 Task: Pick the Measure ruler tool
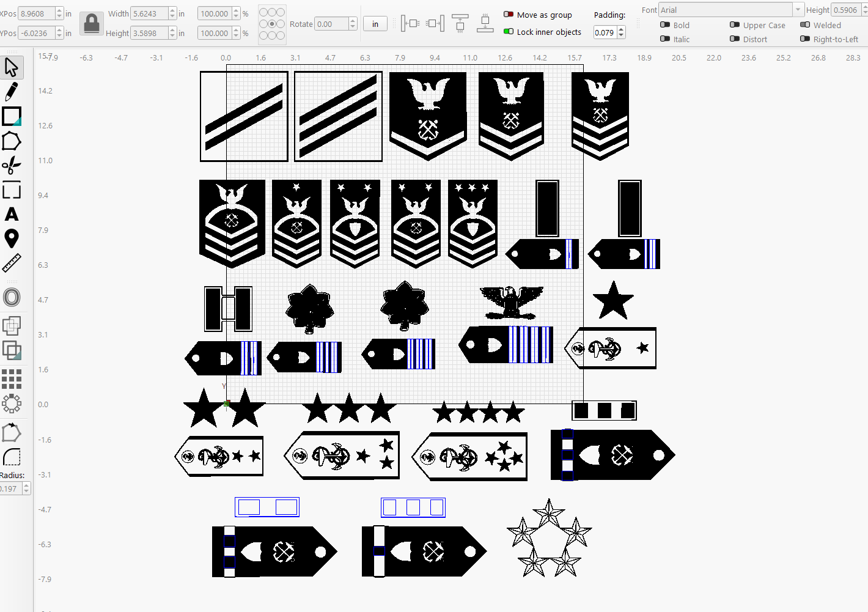click(x=12, y=263)
